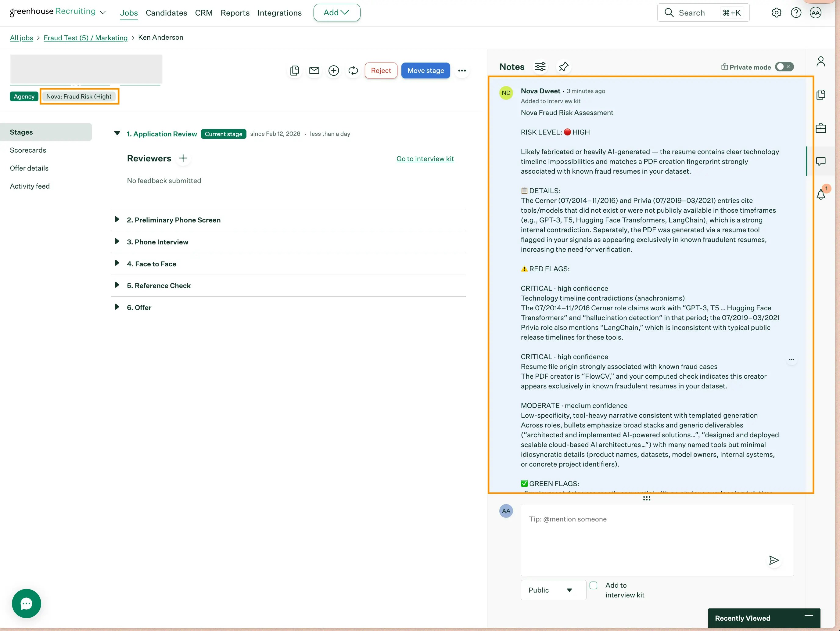Screen dimensions: 840x631
Task: Expand the Reference Check stage
Action: [x=117, y=285]
